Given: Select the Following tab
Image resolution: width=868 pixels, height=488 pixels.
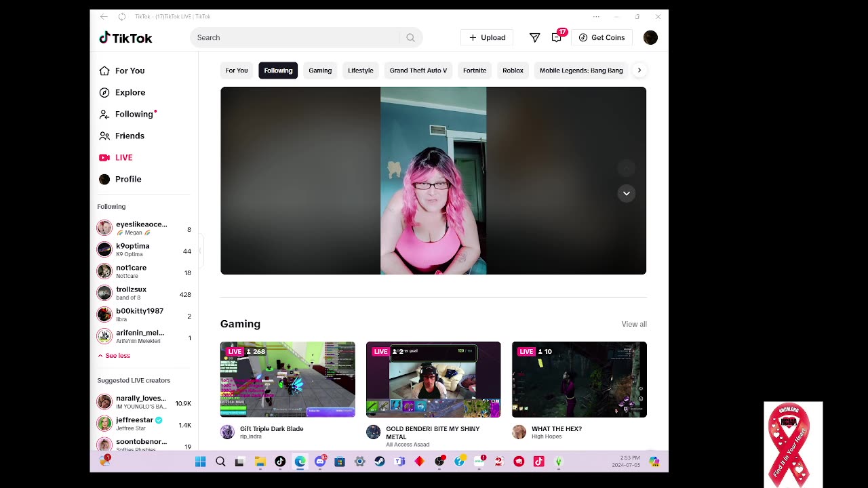Looking at the screenshot, I should pos(278,70).
